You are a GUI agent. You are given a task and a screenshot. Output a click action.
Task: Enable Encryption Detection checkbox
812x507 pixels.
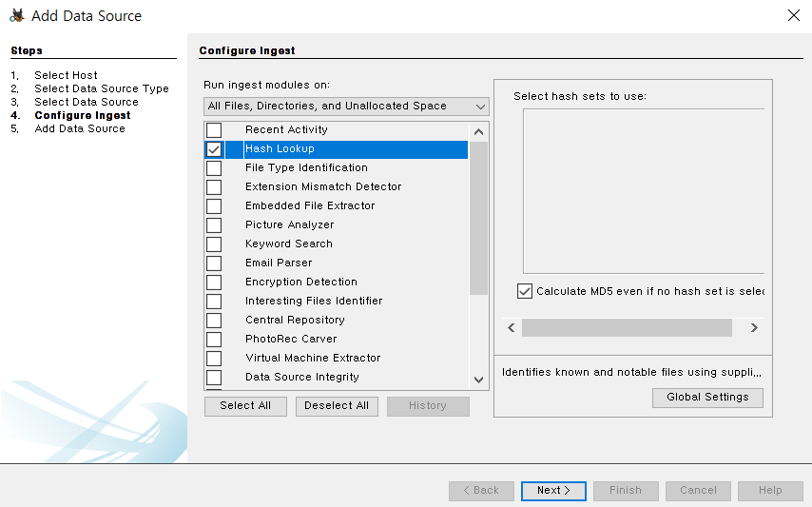tap(214, 283)
